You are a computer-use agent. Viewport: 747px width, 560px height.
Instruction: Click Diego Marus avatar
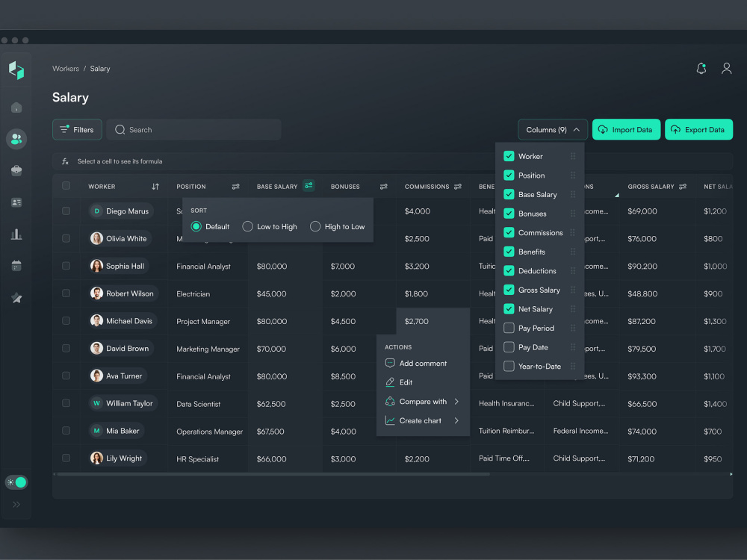click(96, 211)
